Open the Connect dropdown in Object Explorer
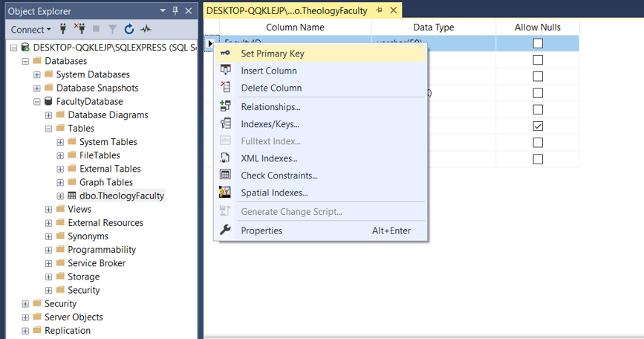Screen dimensions: 644x339 pos(30,30)
